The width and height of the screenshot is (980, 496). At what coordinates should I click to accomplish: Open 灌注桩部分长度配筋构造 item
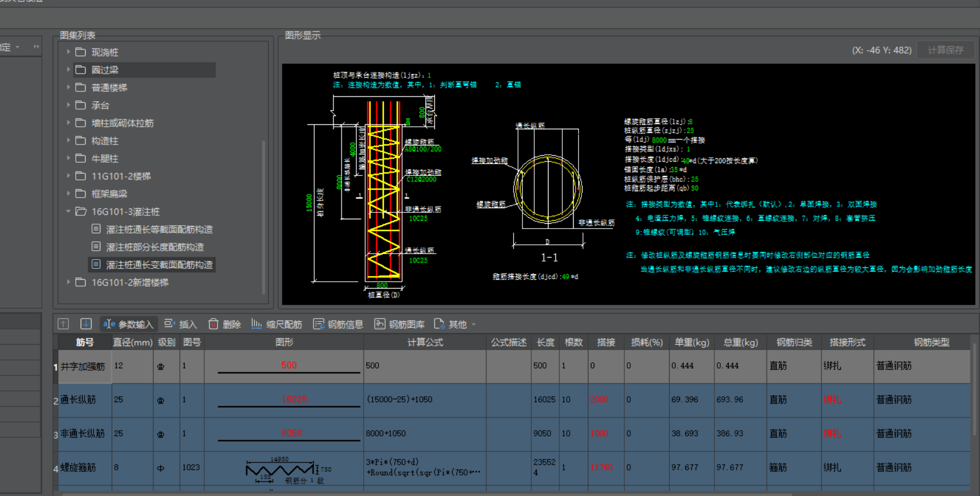coord(155,247)
